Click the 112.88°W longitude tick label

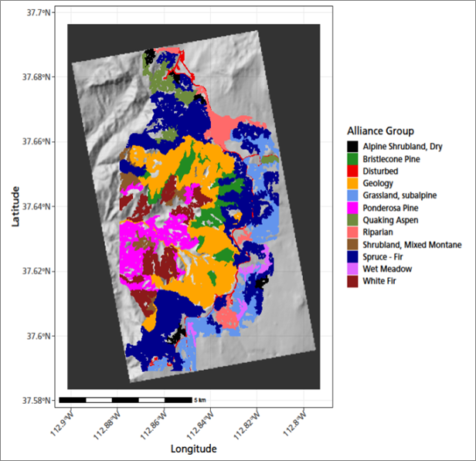click(107, 425)
